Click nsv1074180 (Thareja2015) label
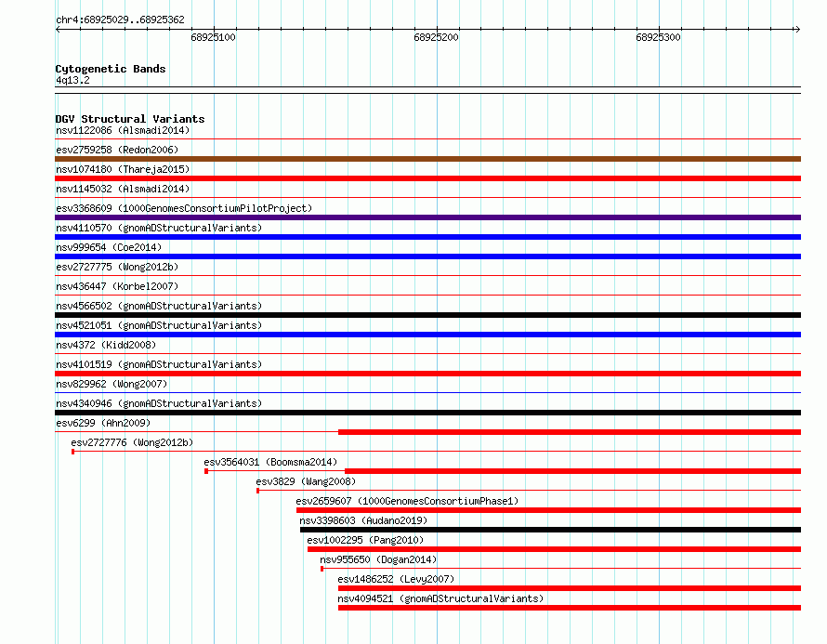This screenshot has height=644, width=827. pos(123,169)
